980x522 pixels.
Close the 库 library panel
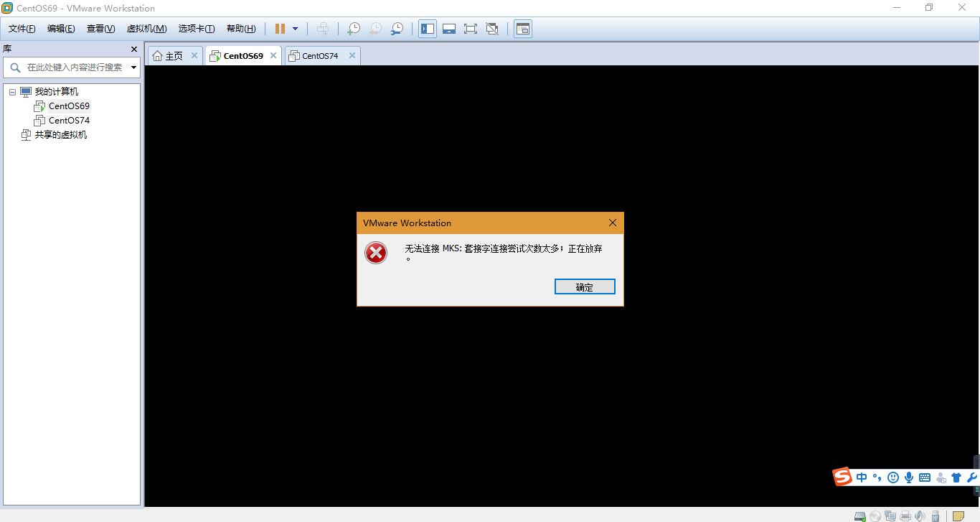tap(134, 49)
